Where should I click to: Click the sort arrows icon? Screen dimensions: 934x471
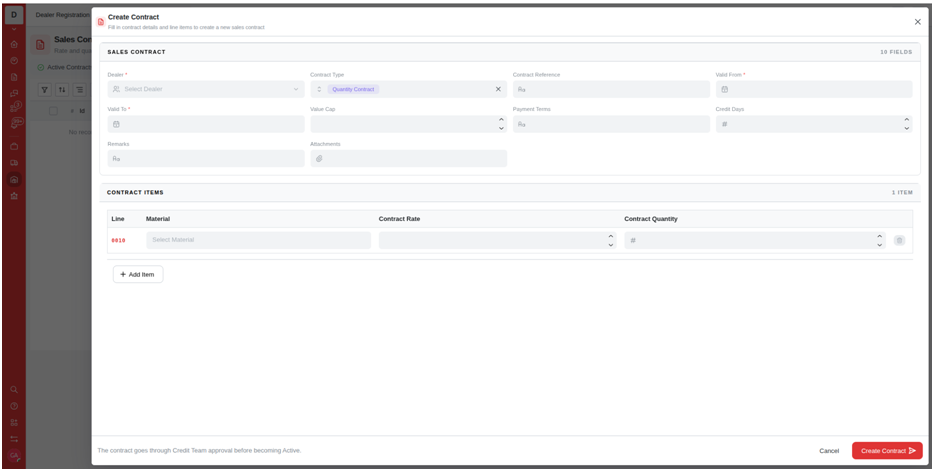pos(62,90)
